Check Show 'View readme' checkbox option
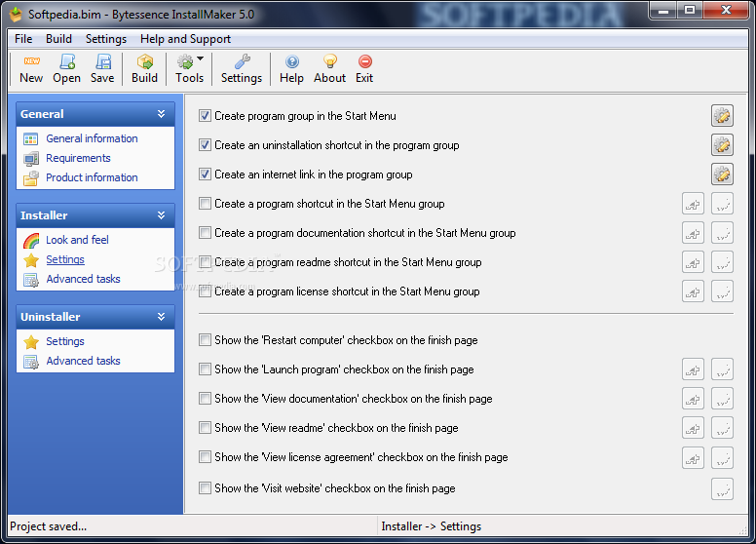 tap(205, 428)
